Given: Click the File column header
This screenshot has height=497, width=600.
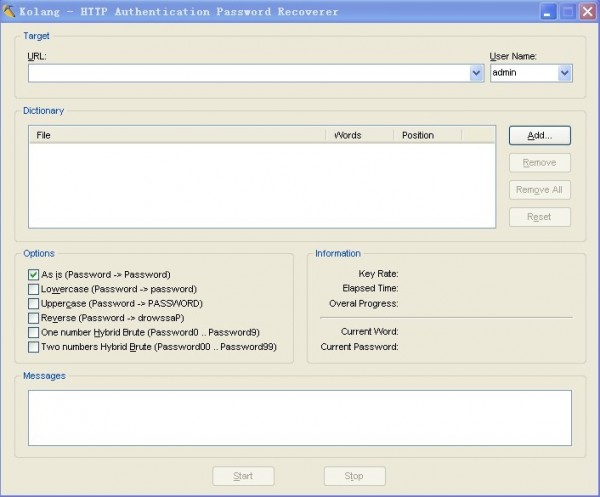Looking at the screenshot, I should (x=177, y=134).
